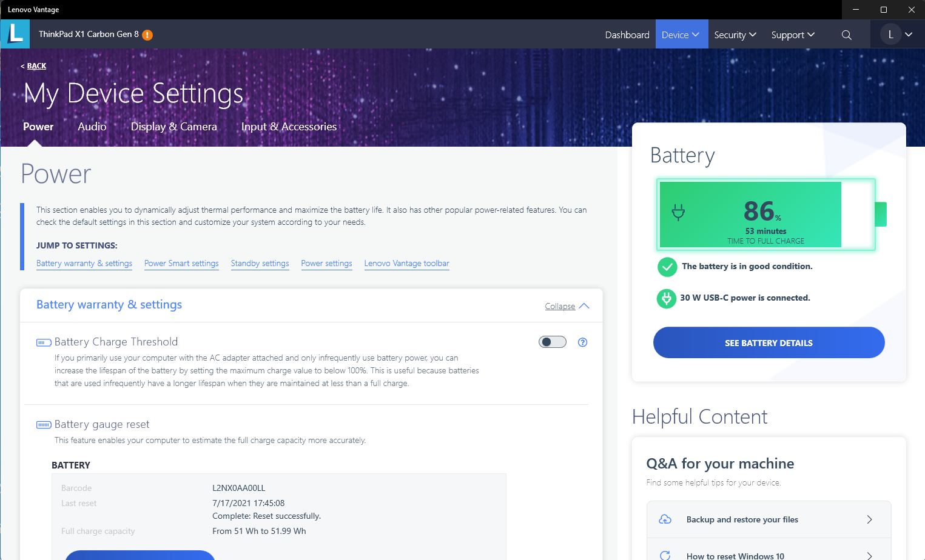Click the reset Windows 10 refresh icon
The image size is (925, 560).
pos(665,555)
